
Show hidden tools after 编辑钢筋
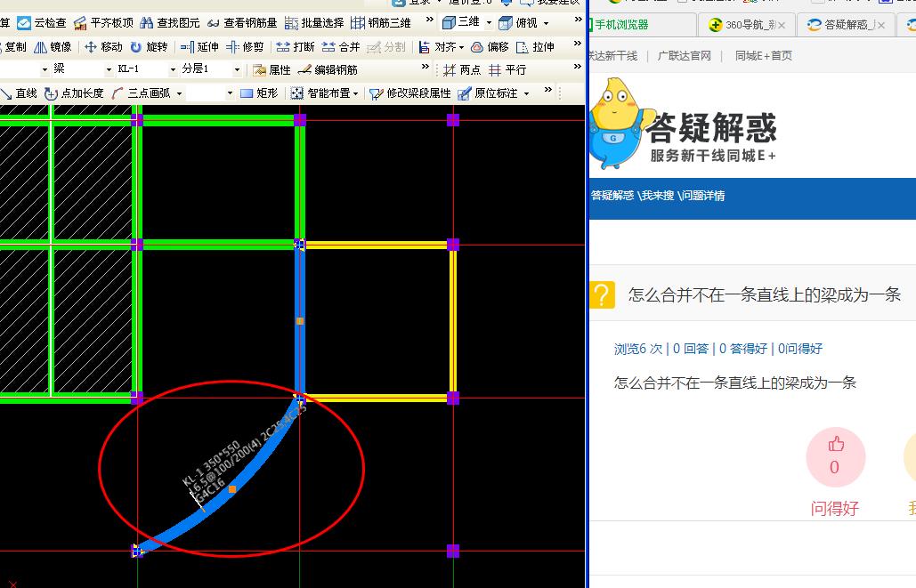click(426, 67)
